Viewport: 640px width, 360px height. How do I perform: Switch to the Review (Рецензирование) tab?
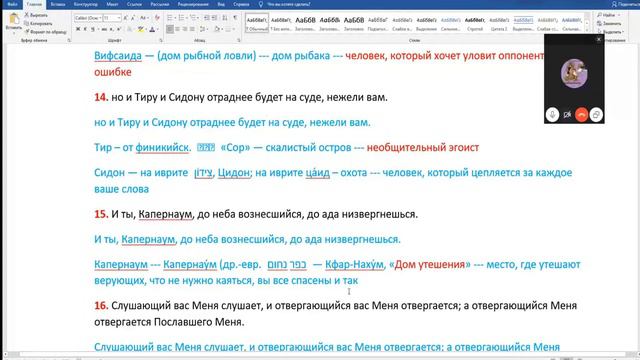(x=193, y=4)
